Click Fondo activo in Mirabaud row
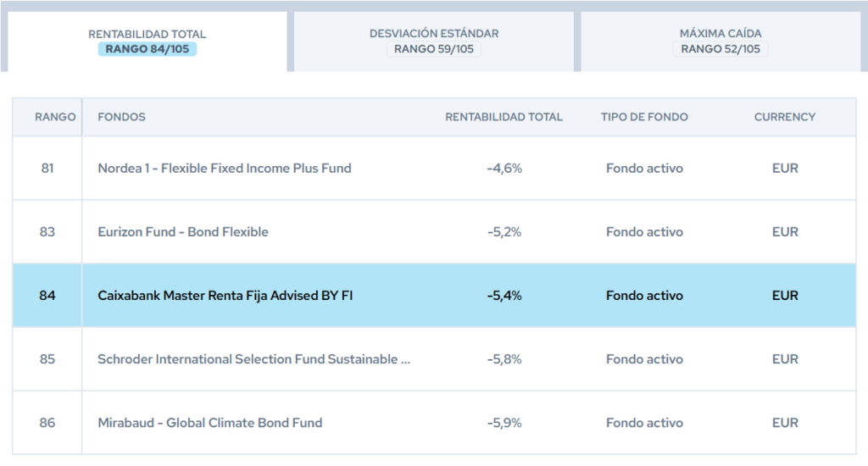 (644, 423)
